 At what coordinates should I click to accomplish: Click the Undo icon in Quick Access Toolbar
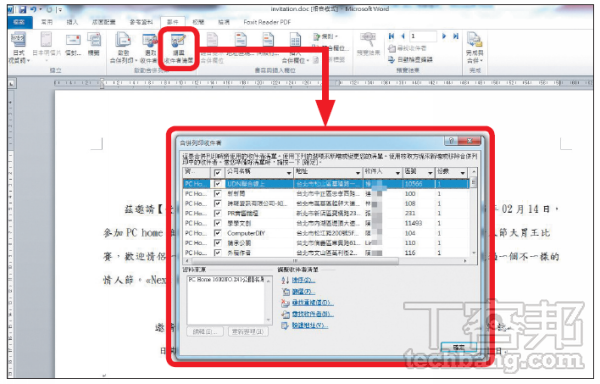[34, 9]
